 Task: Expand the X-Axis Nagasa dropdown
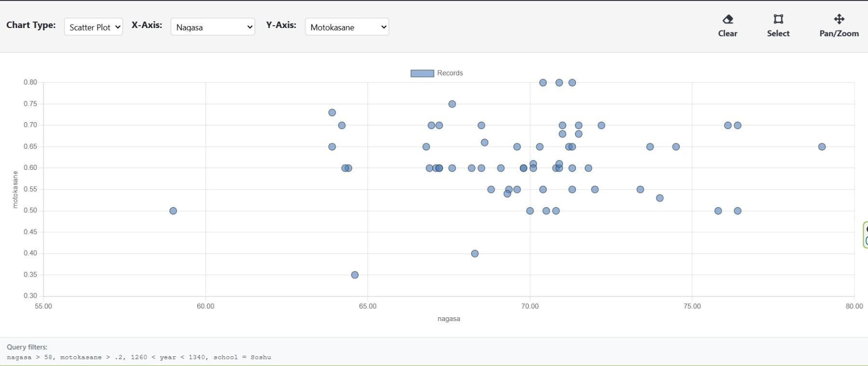point(213,27)
